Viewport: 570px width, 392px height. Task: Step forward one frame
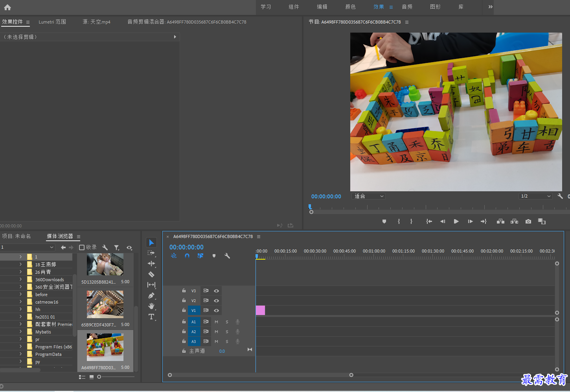coord(470,222)
